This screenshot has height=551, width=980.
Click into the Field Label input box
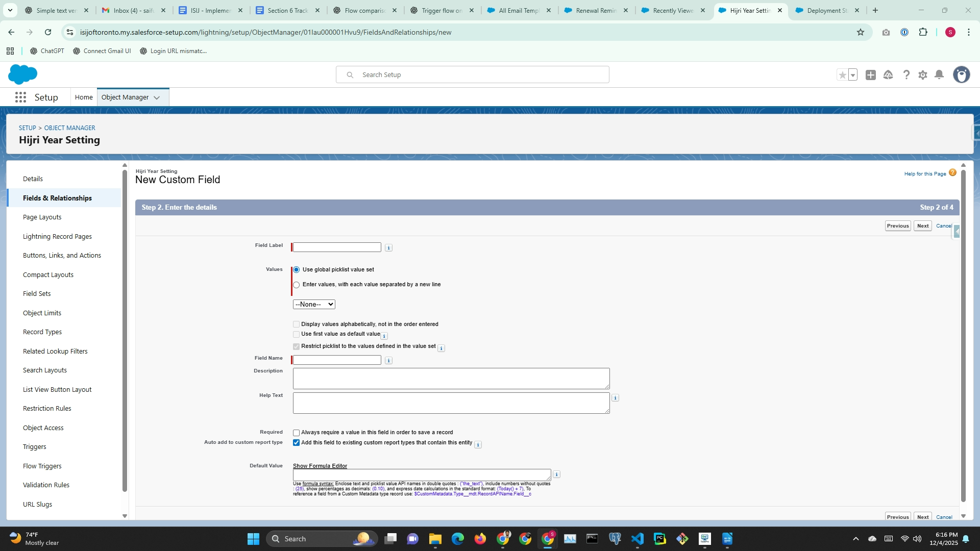pyautogui.click(x=337, y=247)
